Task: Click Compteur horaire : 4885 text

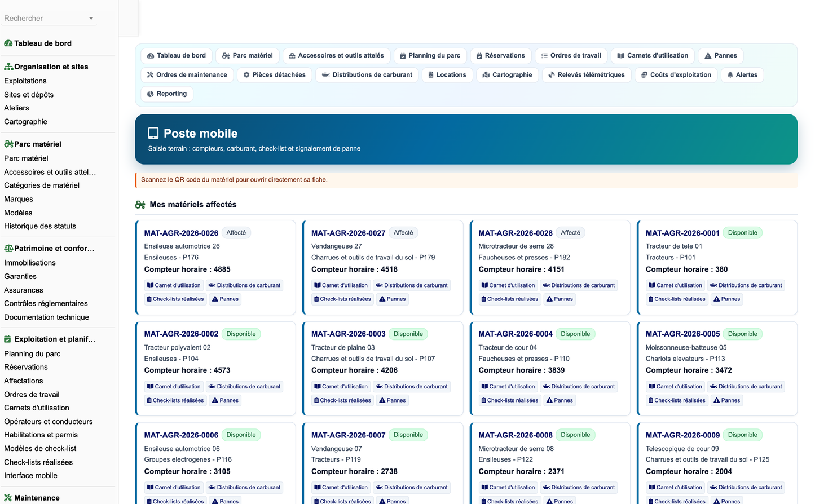Action: pyautogui.click(x=187, y=269)
